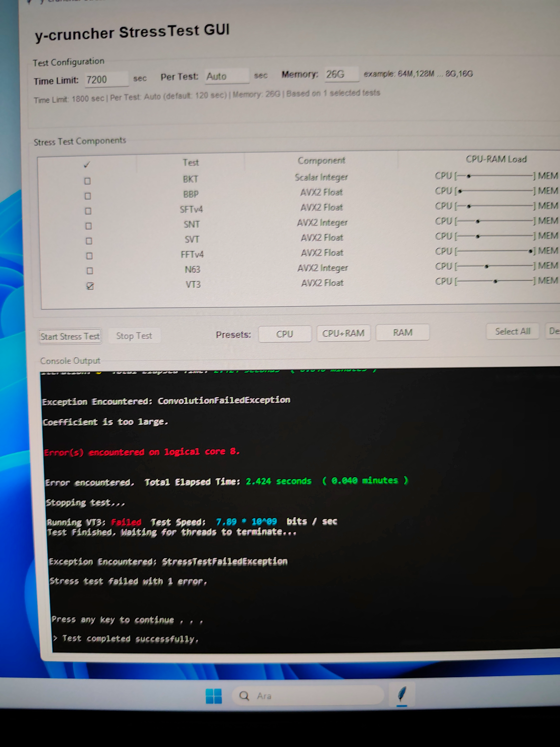
Task: Turn on the FFTv4 test checkbox
Action: coord(89,256)
